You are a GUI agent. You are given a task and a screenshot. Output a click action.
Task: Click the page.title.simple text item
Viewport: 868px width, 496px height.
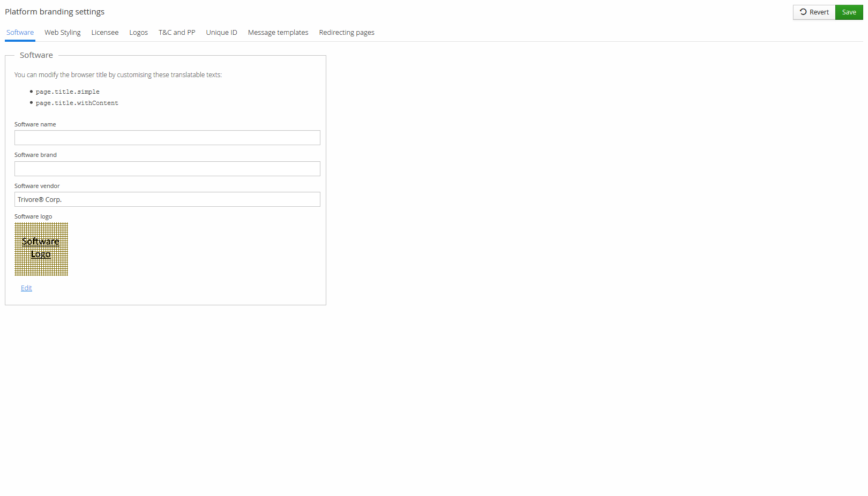pyautogui.click(x=68, y=92)
